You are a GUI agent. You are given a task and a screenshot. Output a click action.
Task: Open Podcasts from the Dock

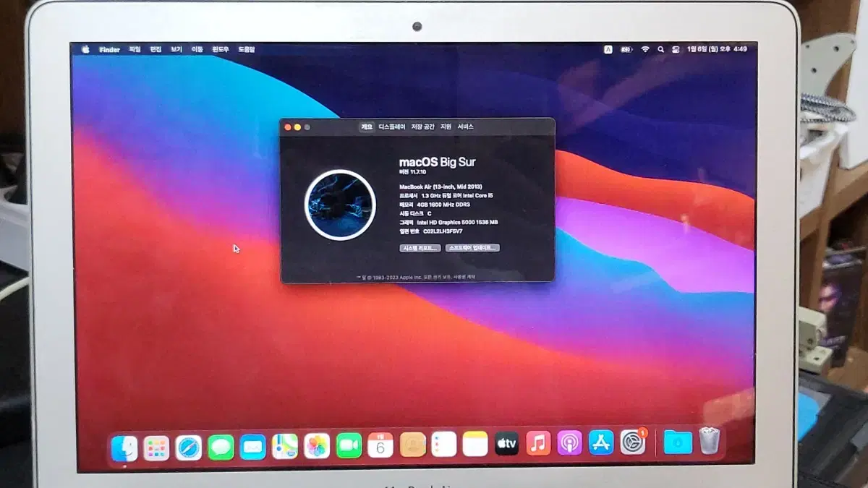569,442
